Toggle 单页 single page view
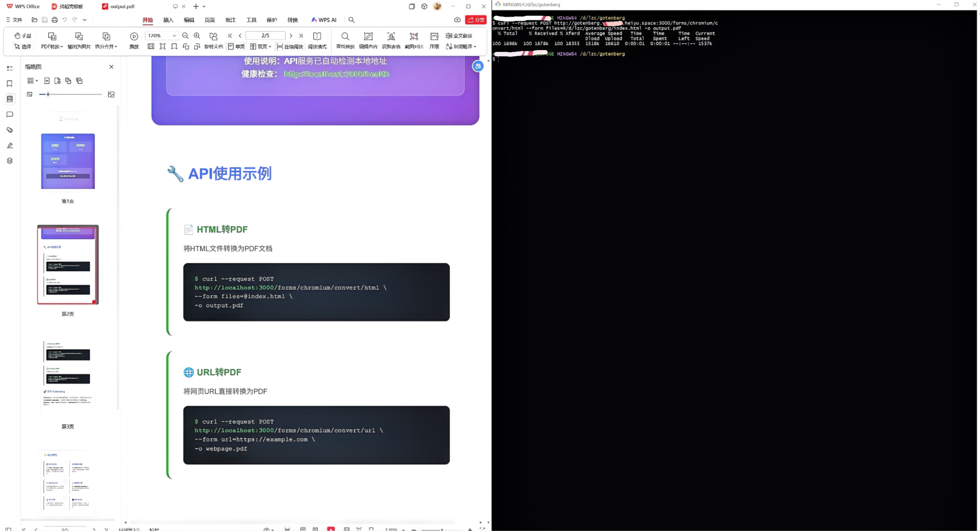 (x=236, y=46)
